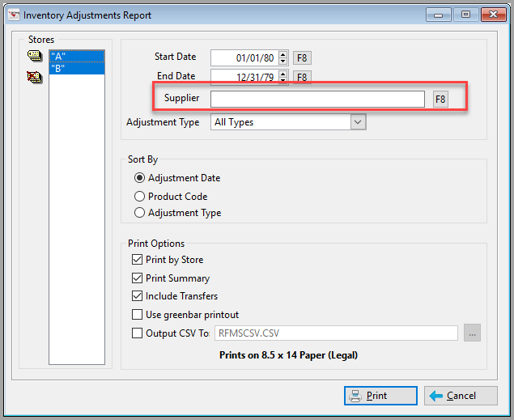Close the Inventory Adjustments Report window
The image size is (514, 420).
(x=493, y=15)
